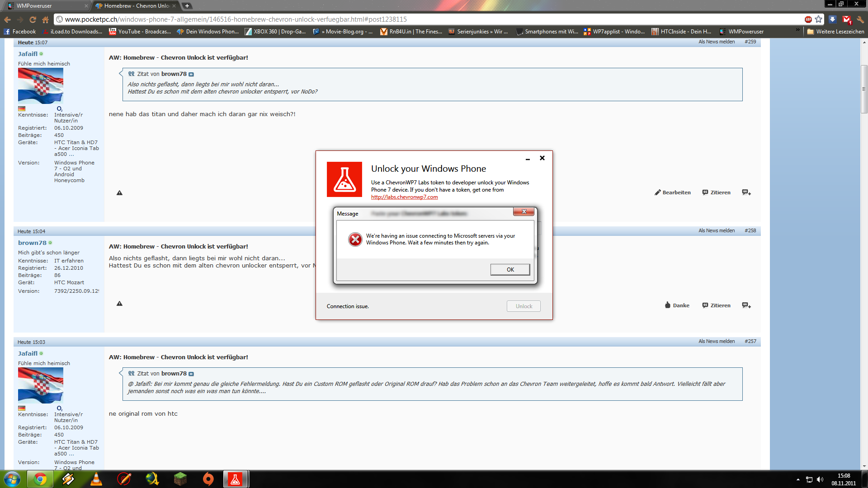Open the iLoad.to Downloads bookmark
The image size is (868, 488).
point(72,32)
